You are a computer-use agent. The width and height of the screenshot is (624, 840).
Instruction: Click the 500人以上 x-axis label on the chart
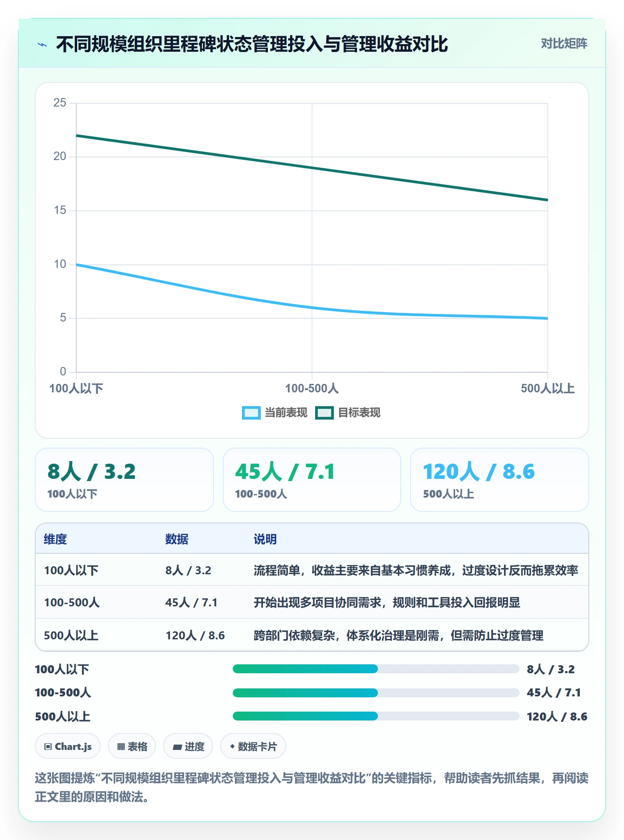pos(548,388)
